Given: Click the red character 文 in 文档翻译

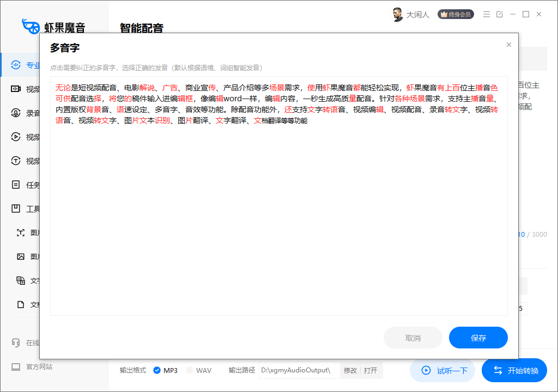Looking at the screenshot, I should [x=257, y=120].
